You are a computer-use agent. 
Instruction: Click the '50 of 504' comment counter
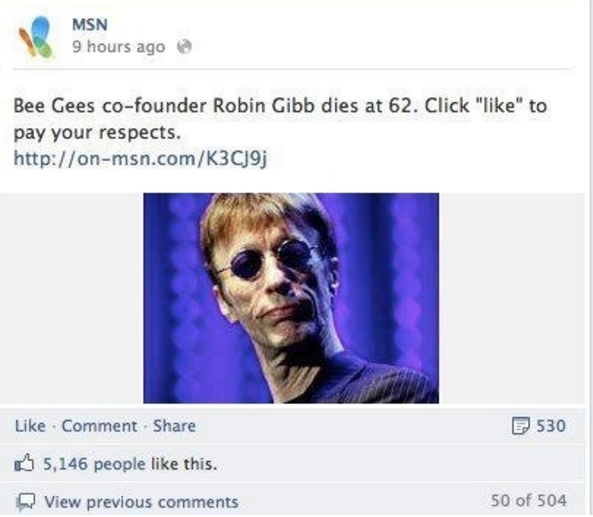[528, 501]
